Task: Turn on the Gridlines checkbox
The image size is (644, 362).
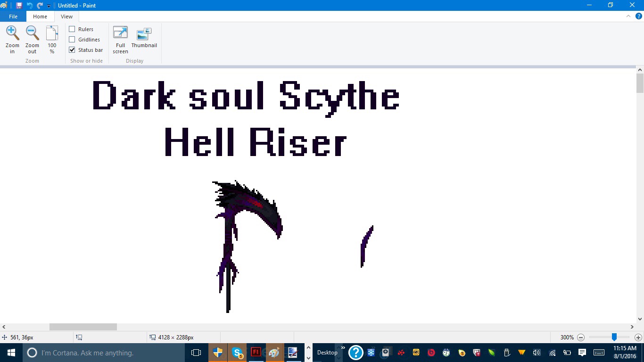Action: [x=72, y=40]
